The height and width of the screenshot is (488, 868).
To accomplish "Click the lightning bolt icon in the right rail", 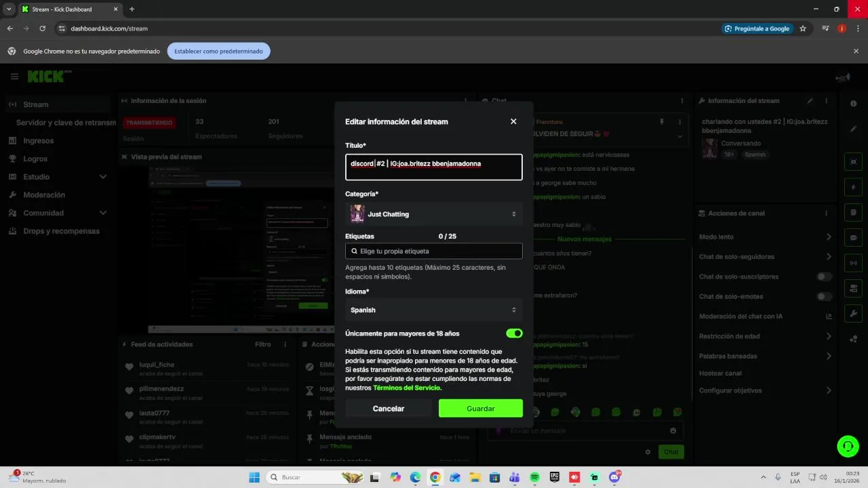I will tap(853, 187).
